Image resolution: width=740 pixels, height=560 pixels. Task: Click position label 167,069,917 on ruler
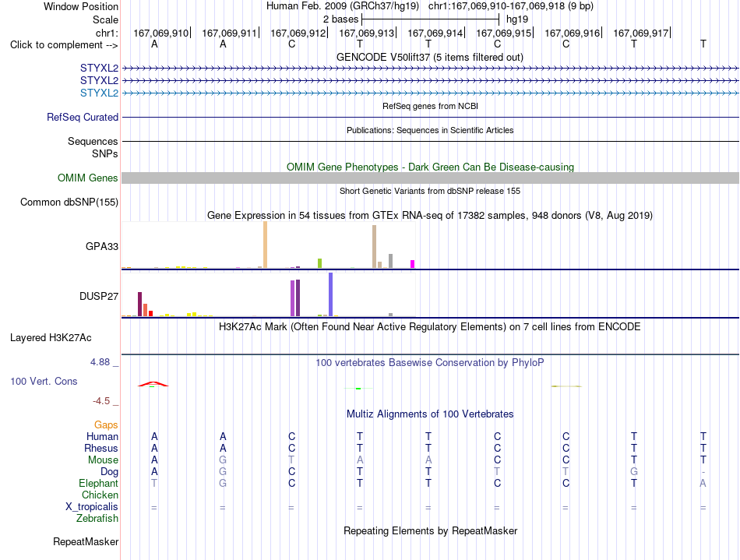[641, 33]
